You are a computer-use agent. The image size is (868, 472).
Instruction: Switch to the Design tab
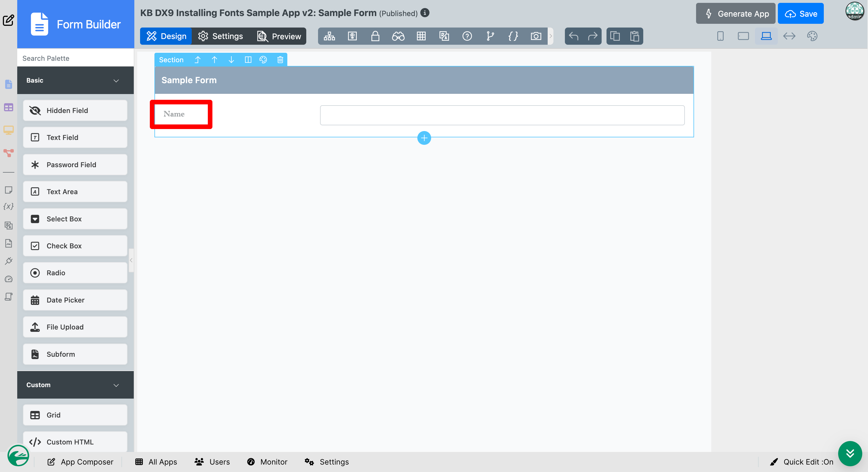166,36
